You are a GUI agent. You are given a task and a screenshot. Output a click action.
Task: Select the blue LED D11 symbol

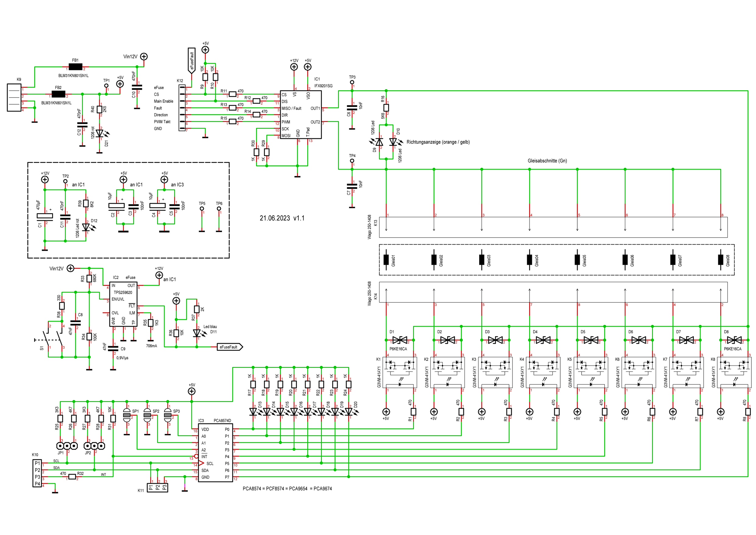point(197,333)
